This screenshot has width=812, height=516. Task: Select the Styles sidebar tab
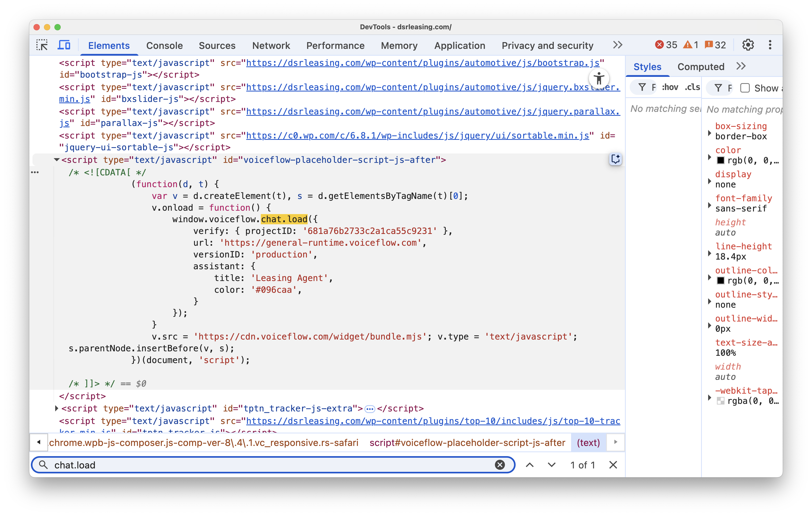coord(647,67)
